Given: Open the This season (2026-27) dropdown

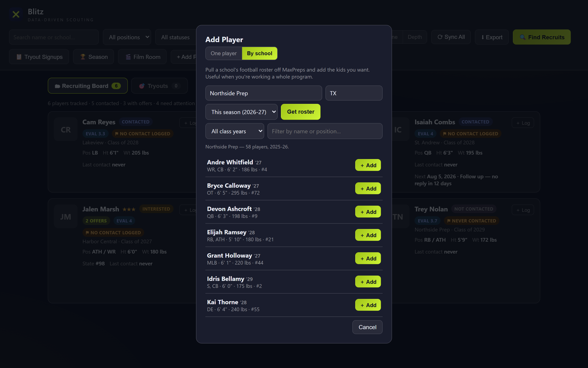Looking at the screenshot, I should click(x=242, y=112).
